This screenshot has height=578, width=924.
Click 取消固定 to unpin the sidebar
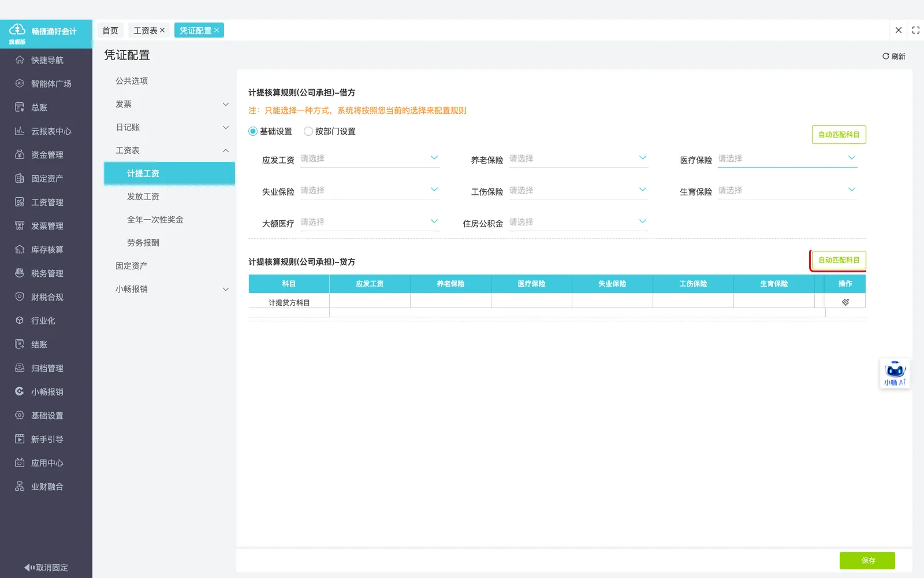point(46,568)
